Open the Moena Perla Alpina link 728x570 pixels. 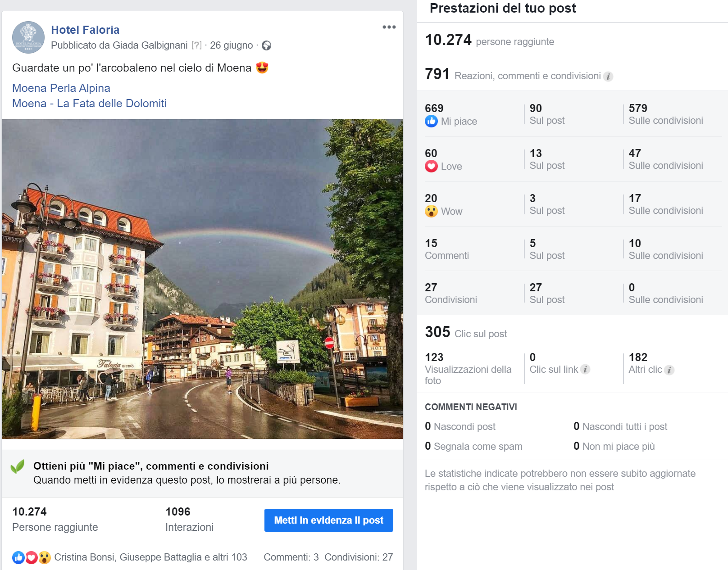pyautogui.click(x=61, y=88)
